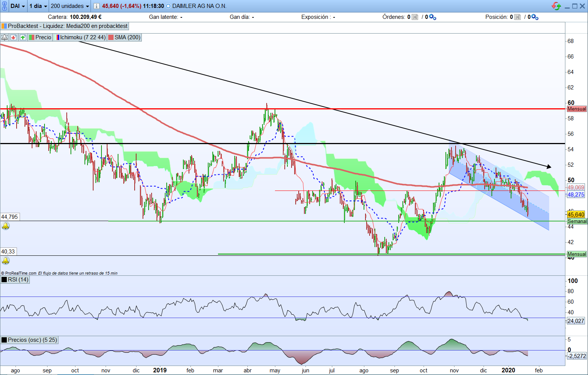Open the 1 día timeframe dropdown

[x=38, y=6]
